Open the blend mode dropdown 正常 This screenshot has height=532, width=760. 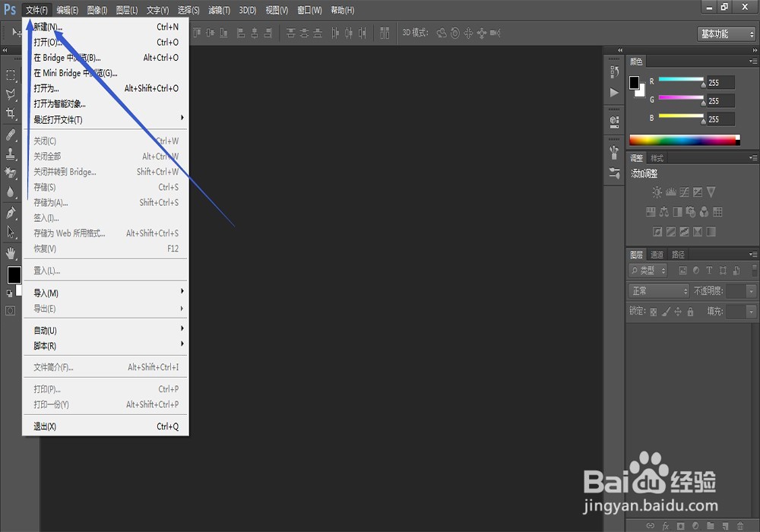point(659,291)
